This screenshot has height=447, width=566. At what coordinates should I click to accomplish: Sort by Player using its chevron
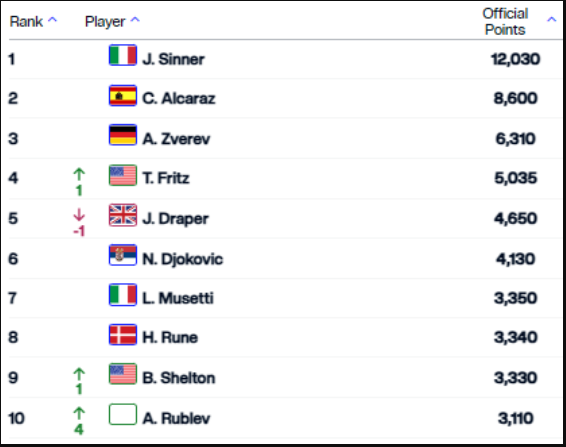coord(135,19)
